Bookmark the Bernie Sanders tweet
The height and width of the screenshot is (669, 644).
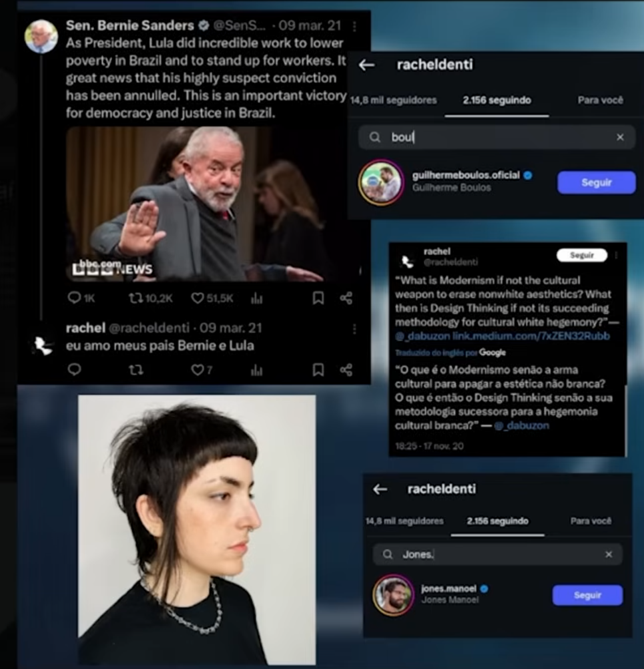(318, 298)
